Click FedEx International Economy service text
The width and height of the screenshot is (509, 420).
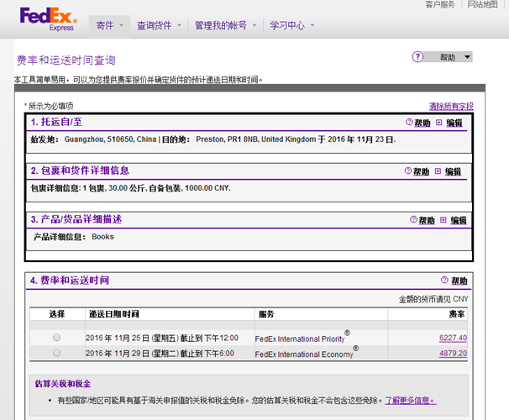[x=307, y=353]
